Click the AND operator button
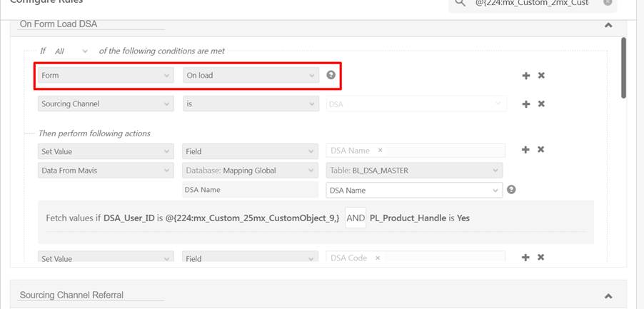Viewport: 644px width, 309px height. point(356,218)
